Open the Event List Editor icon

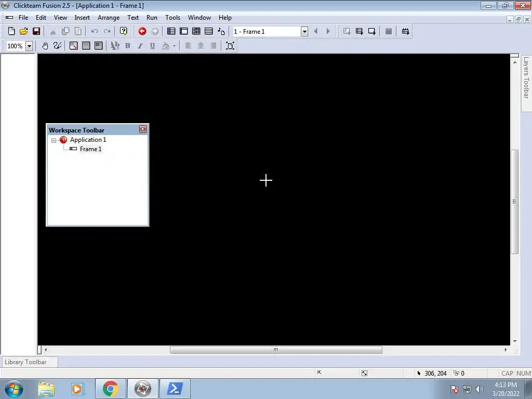[x=209, y=31]
